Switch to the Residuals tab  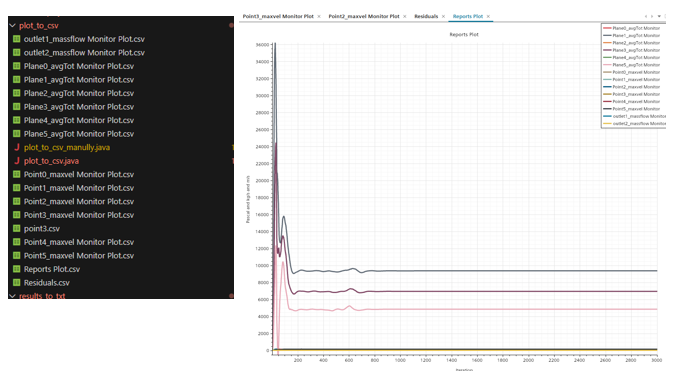coord(426,16)
